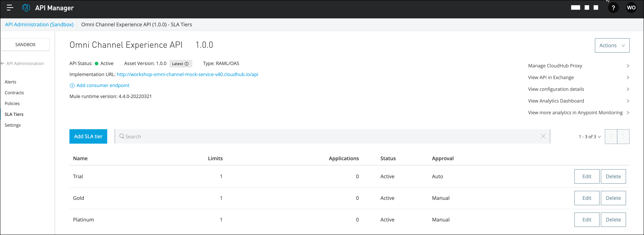The width and height of the screenshot is (644, 235).
Task: Edit the Platinum SLA tier
Action: point(587,220)
